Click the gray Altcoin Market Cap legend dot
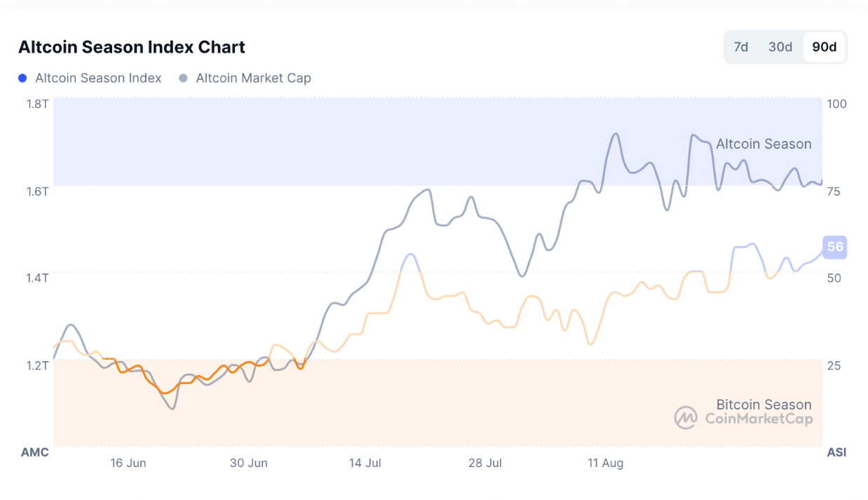 click(183, 78)
